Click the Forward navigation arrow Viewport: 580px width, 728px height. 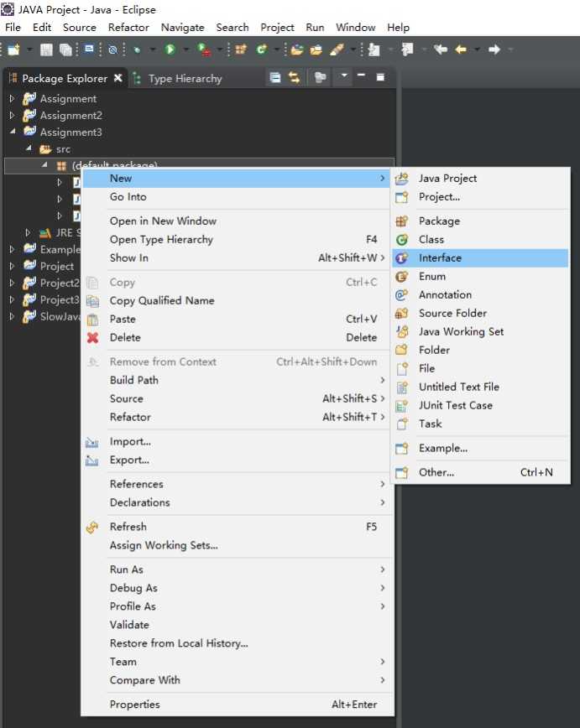(494, 49)
